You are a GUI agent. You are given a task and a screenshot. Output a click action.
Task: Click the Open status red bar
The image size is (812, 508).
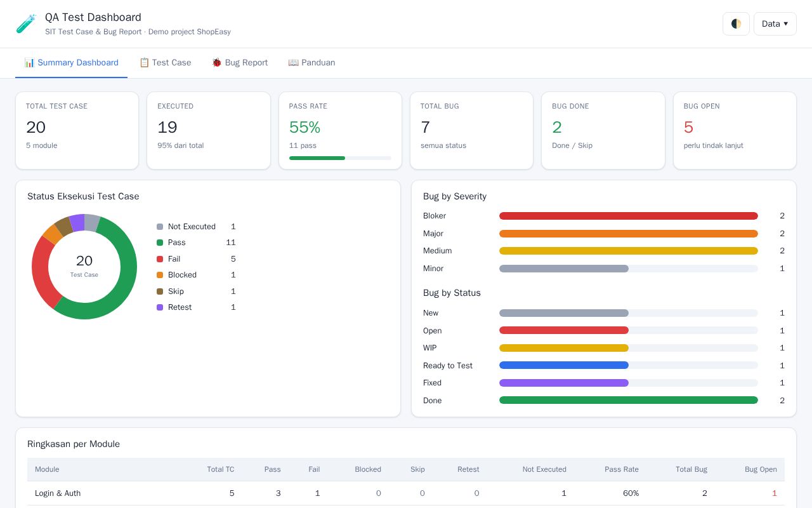[564, 330]
